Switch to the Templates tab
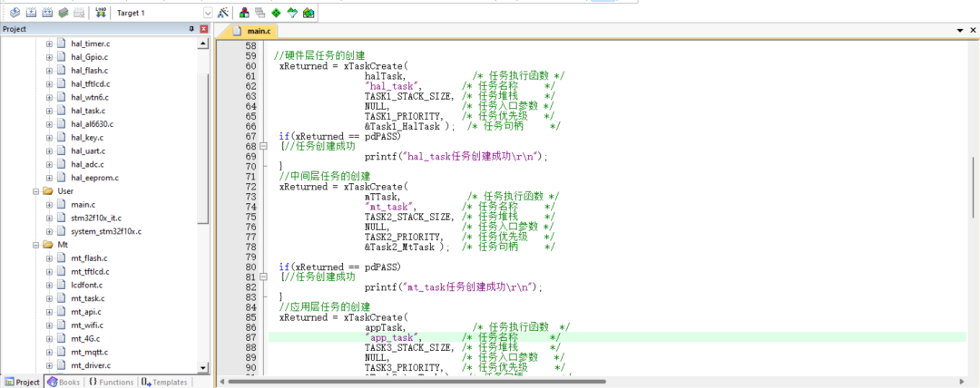 click(x=164, y=382)
